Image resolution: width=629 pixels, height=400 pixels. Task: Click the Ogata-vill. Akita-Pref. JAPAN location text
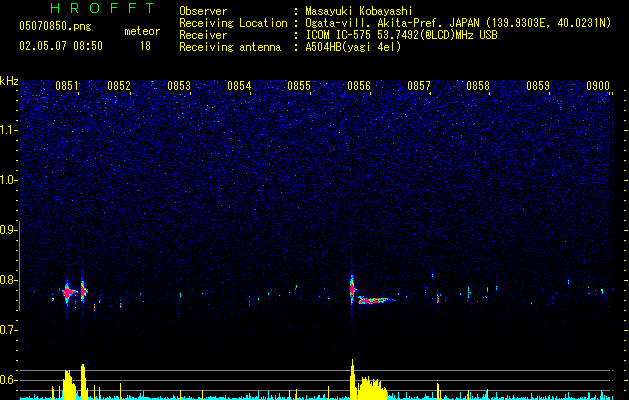coord(458,23)
